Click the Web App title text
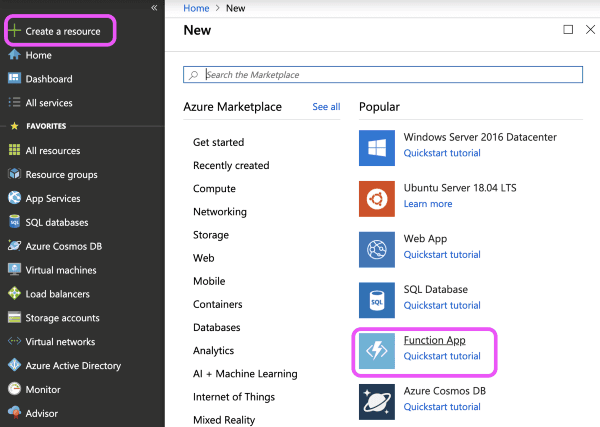The height and width of the screenshot is (427, 600). [426, 239]
